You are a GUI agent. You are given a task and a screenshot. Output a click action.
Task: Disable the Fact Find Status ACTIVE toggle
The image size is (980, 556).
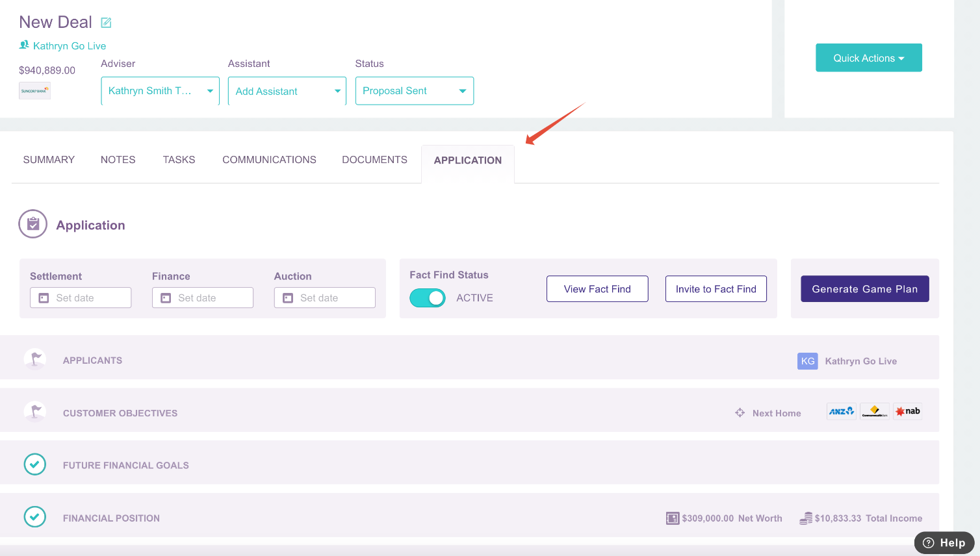tap(428, 297)
